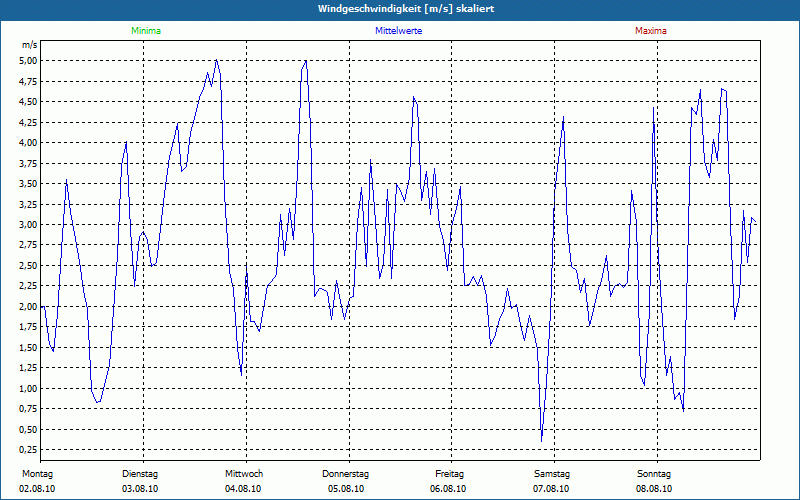Click the 4,75 y-axis value

pyautogui.click(x=28, y=81)
